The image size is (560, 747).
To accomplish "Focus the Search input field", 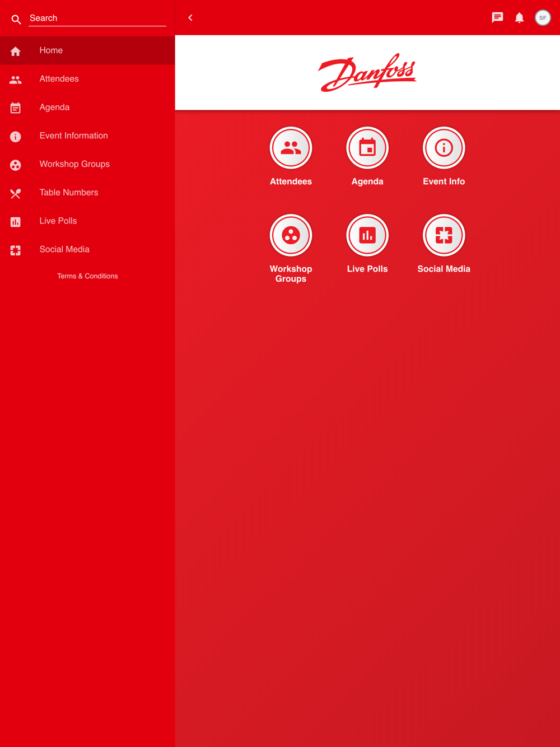I will click(97, 18).
